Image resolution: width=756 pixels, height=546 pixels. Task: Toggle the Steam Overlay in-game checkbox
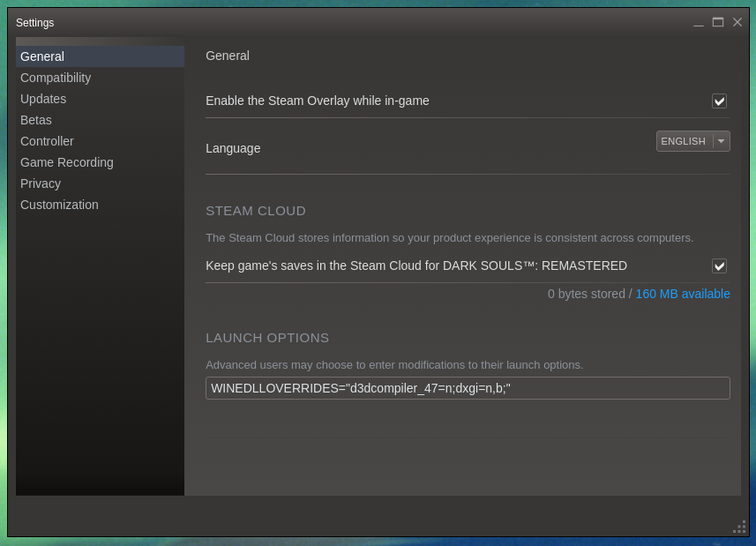[x=719, y=101]
